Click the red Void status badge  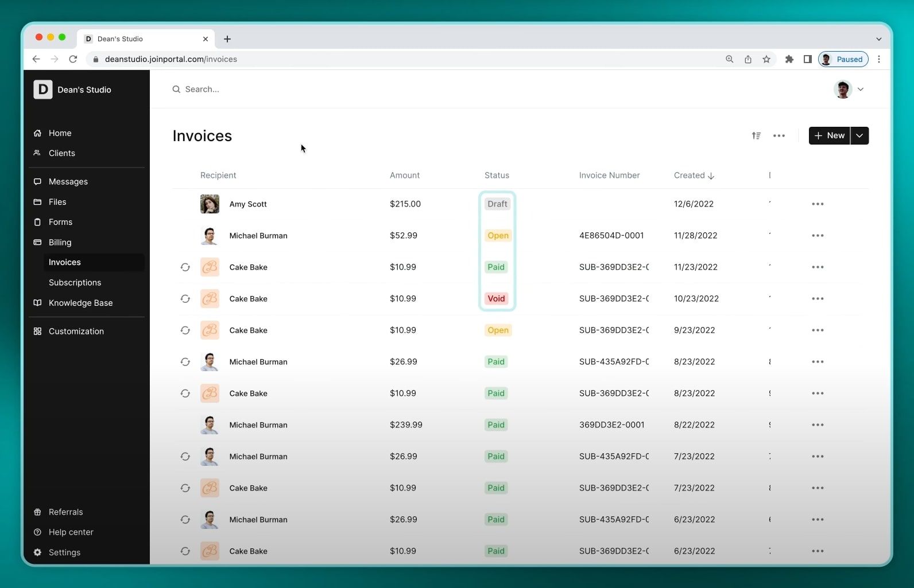pos(496,299)
